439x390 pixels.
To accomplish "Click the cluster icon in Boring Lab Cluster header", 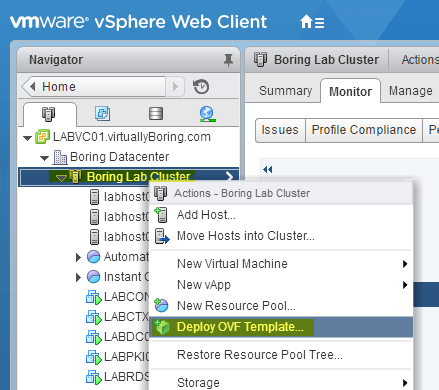I will [260, 60].
